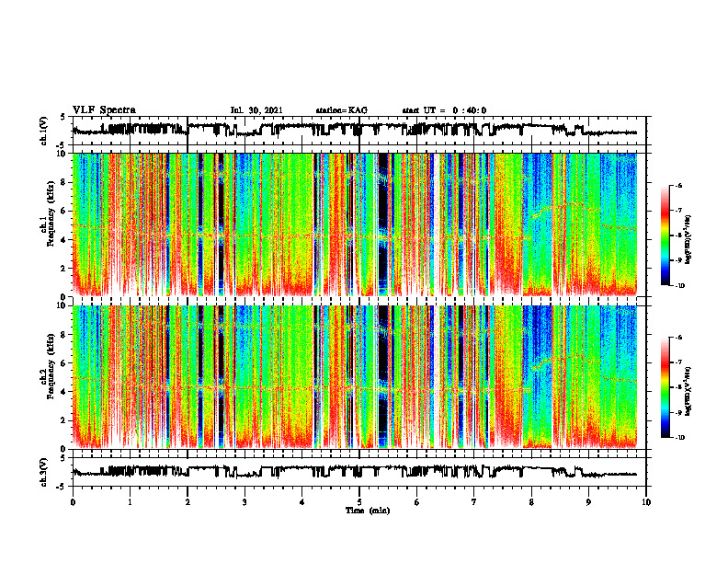Screen dimensions: 728x563
Task: Click the "9" tick on the time axis
Action: click(x=588, y=502)
